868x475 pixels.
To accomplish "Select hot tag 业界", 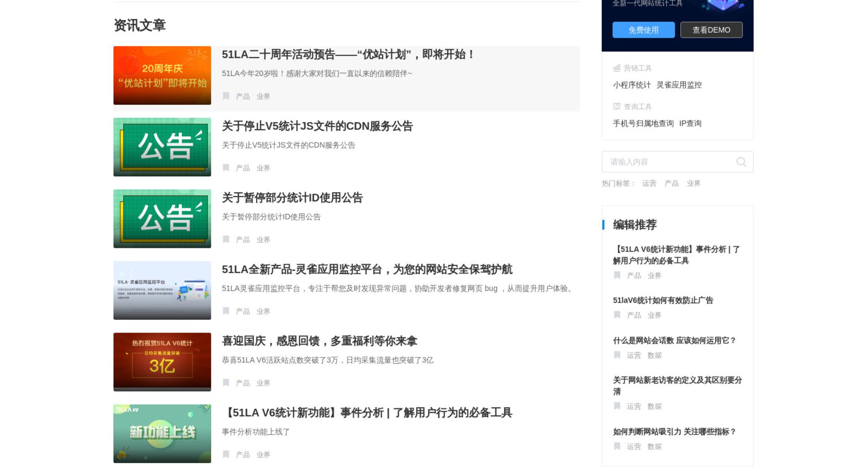I will click(x=693, y=183).
